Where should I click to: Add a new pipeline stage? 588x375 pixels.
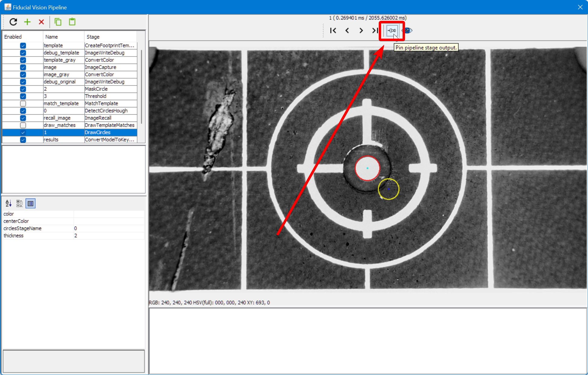point(27,22)
